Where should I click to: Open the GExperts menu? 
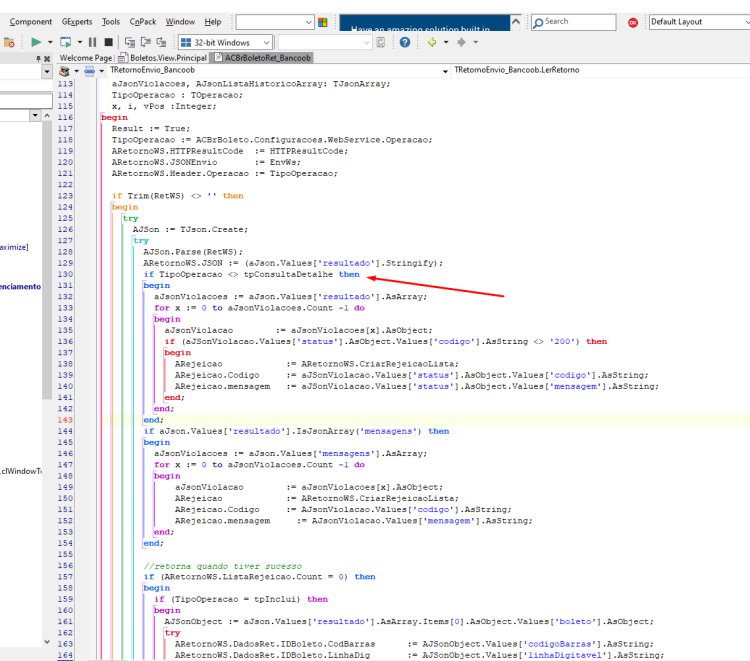[77, 22]
